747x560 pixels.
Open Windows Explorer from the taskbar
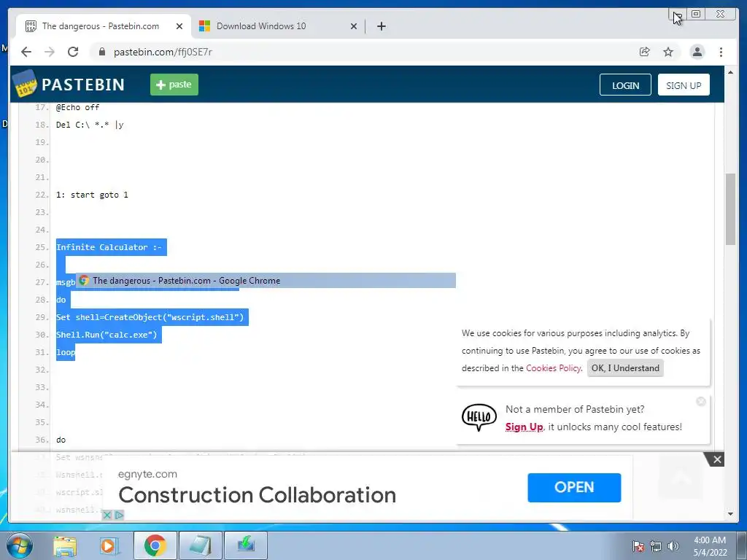pos(65,545)
